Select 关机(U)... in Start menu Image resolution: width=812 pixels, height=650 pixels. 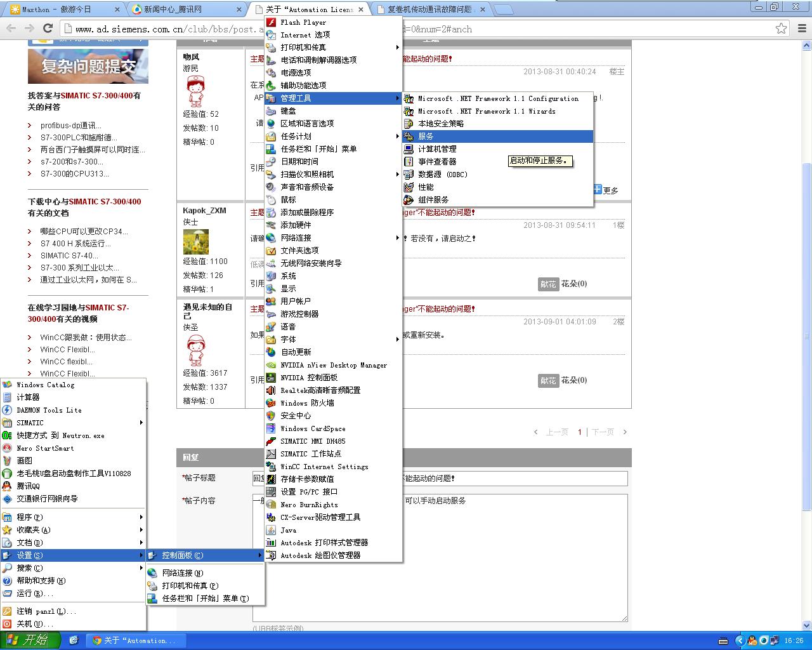coord(73,624)
